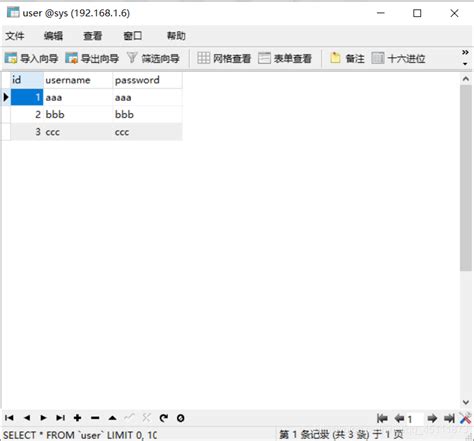Jump to the last page
Screen dimensions: 474x441
[449, 418]
